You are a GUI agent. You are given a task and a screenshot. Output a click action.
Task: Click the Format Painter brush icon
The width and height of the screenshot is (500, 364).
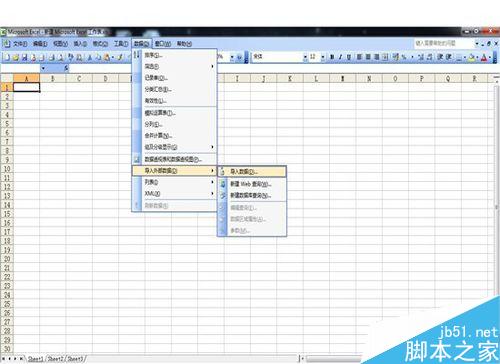coord(119,57)
